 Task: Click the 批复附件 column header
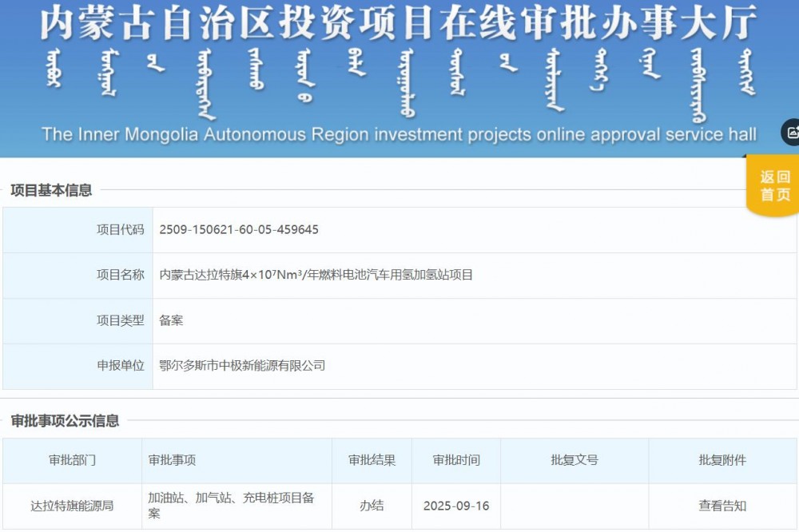point(722,460)
